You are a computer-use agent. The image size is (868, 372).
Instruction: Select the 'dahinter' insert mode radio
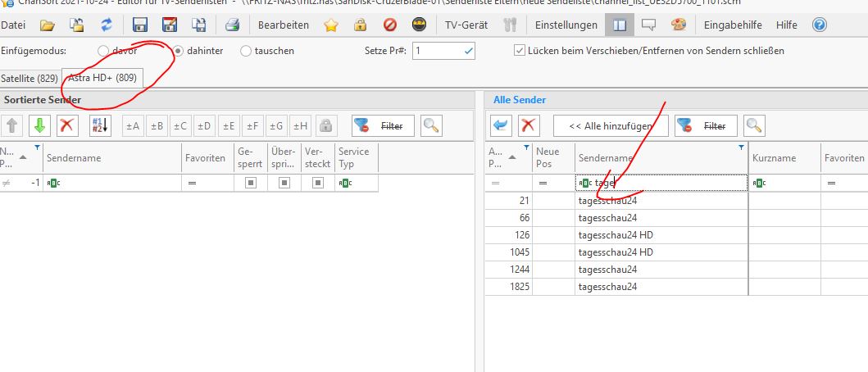coord(178,51)
